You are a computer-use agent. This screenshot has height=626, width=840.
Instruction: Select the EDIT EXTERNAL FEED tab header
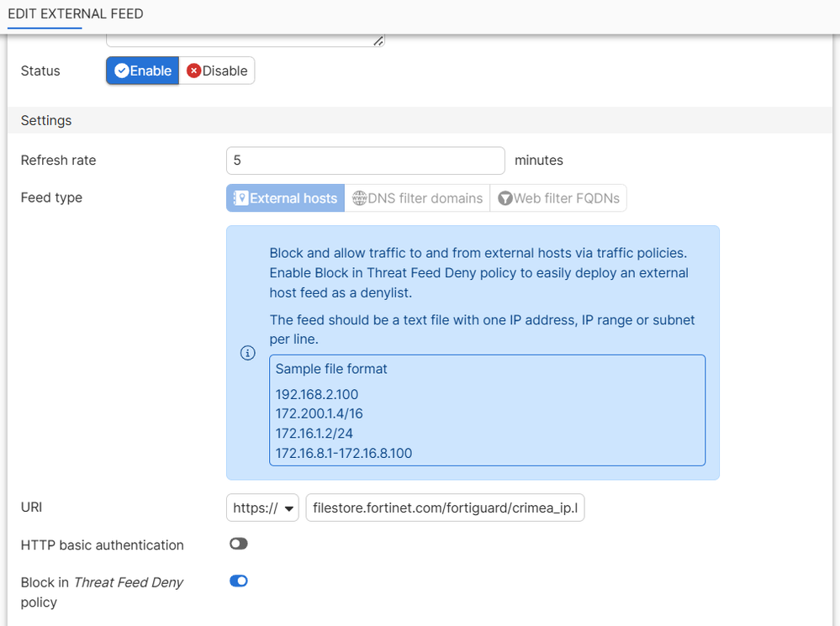75,14
